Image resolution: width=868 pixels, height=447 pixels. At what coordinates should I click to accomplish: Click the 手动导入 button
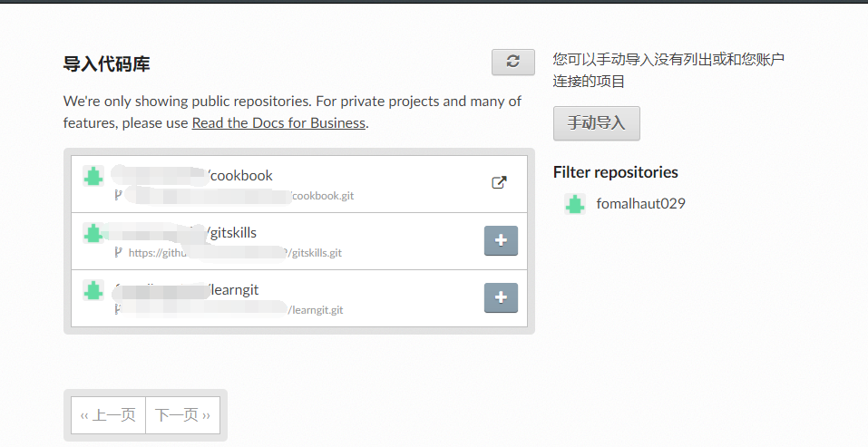pos(597,123)
